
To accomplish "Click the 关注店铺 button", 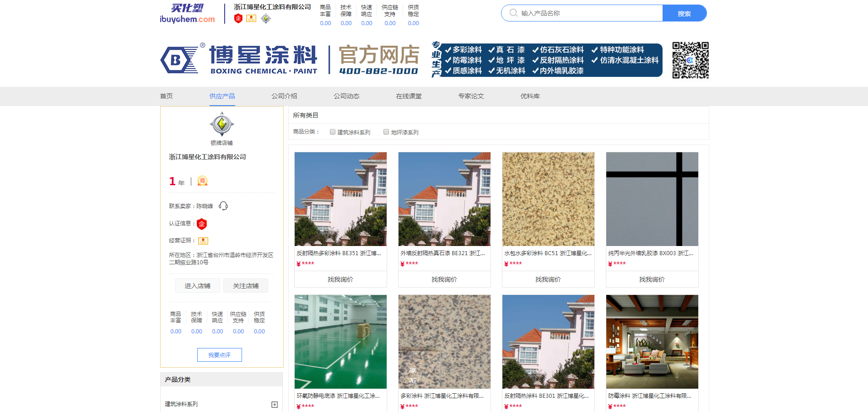I will click(x=246, y=286).
